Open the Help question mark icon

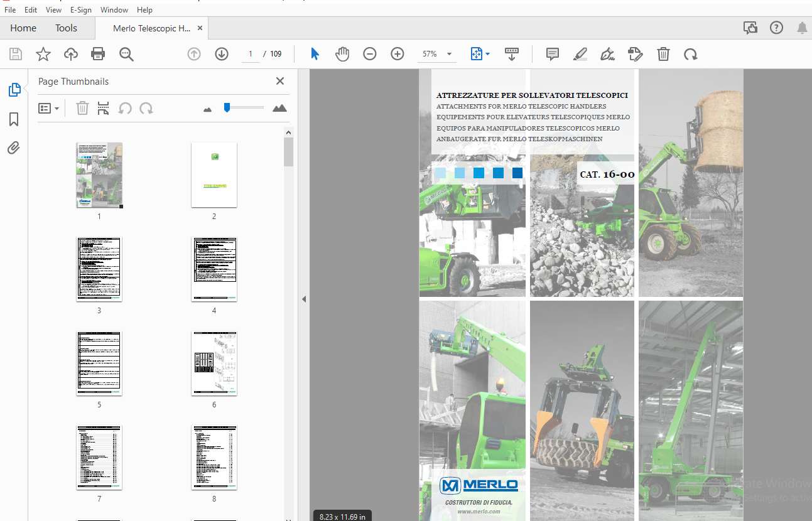[777, 28]
